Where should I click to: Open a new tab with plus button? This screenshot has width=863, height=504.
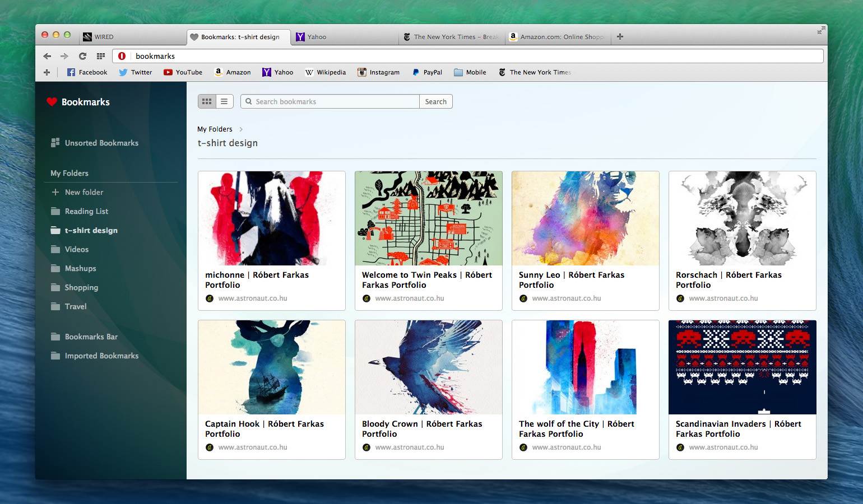[x=620, y=36]
